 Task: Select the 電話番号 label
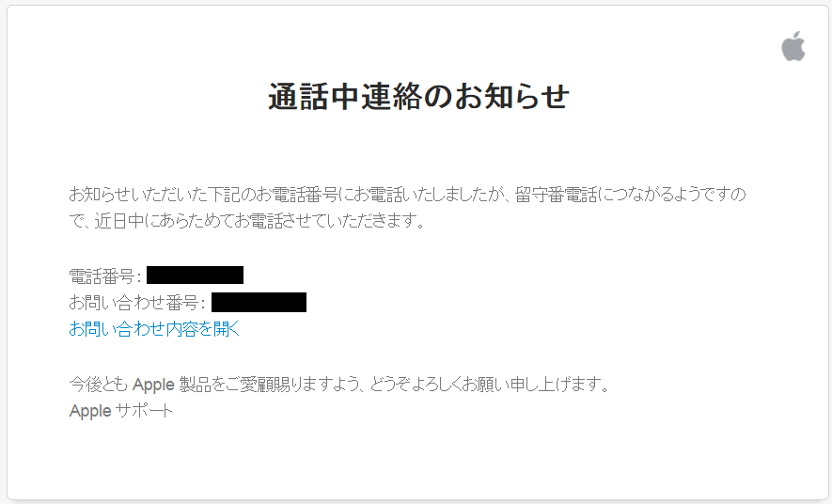[x=102, y=276]
